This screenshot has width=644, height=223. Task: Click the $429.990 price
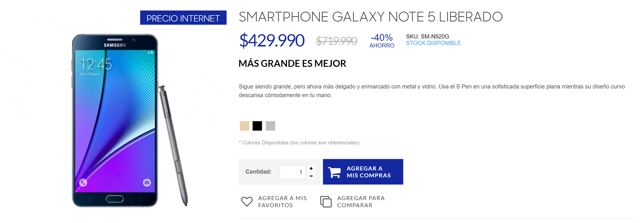click(x=272, y=41)
